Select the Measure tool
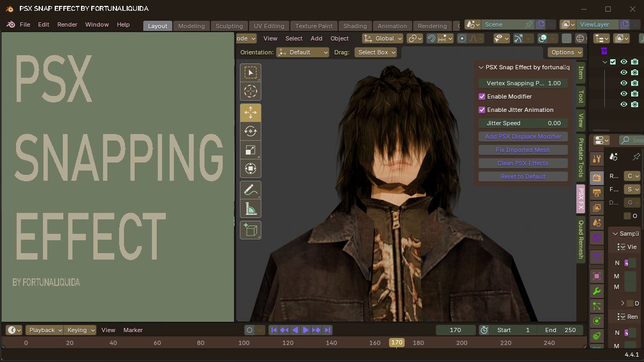The width and height of the screenshot is (644, 362). click(x=251, y=208)
